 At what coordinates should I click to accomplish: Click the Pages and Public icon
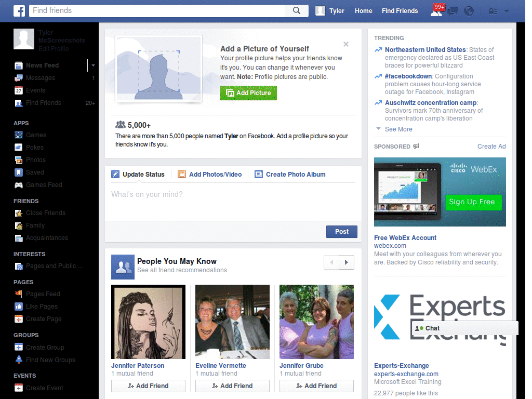pyautogui.click(x=19, y=267)
